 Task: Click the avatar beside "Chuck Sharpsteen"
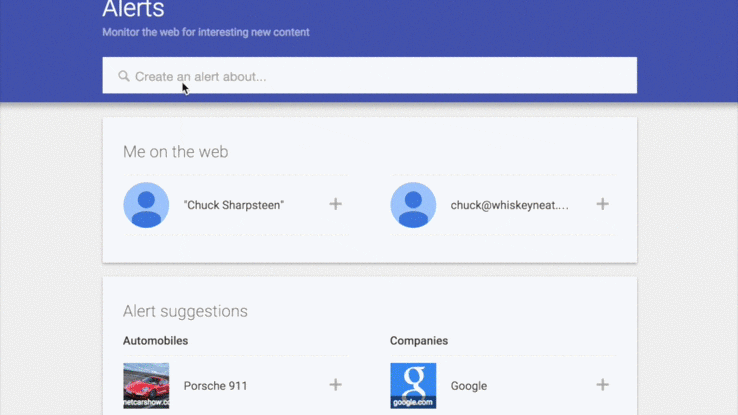click(x=146, y=205)
